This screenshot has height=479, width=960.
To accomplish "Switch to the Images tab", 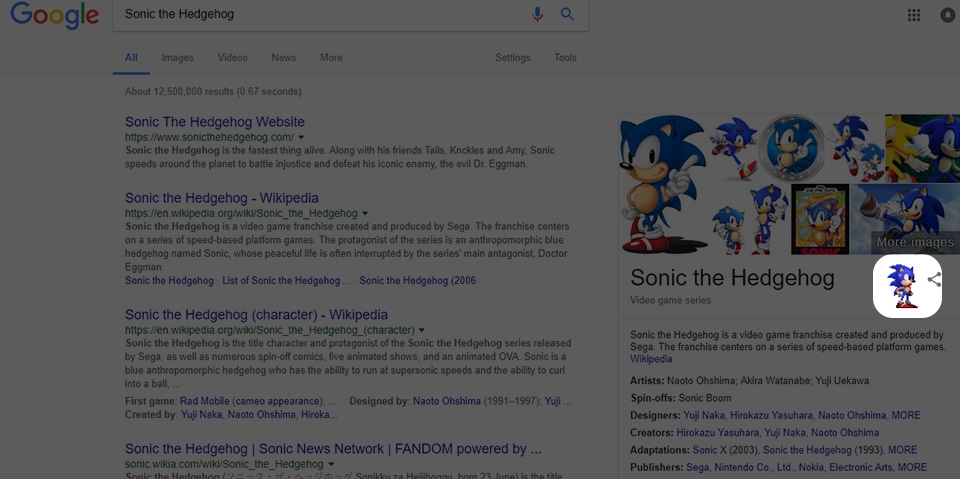I will tap(177, 58).
